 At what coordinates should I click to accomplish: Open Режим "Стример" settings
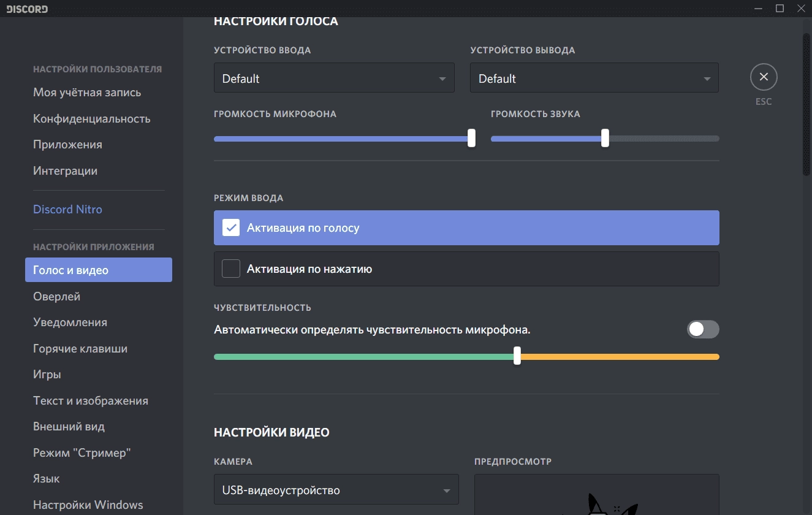coord(82,452)
